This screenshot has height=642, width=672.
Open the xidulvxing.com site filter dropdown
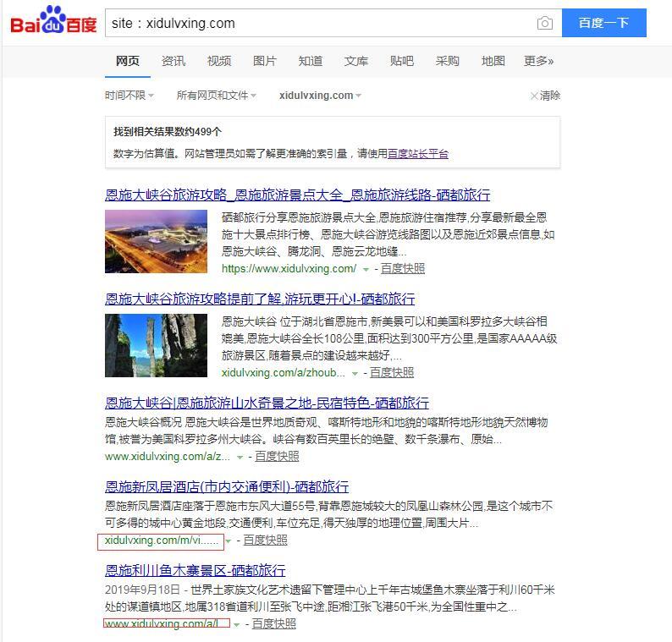321,95
